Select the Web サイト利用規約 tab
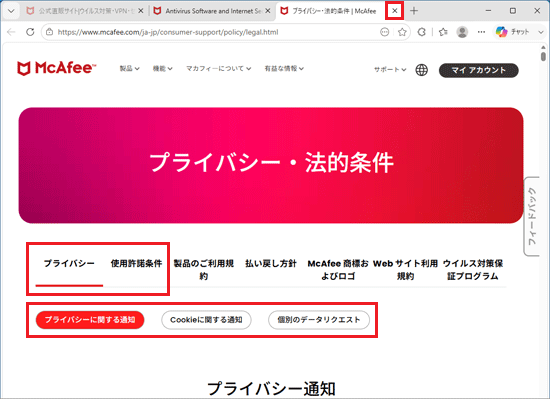The width and height of the screenshot is (550, 399). pyautogui.click(x=405, y=270)
